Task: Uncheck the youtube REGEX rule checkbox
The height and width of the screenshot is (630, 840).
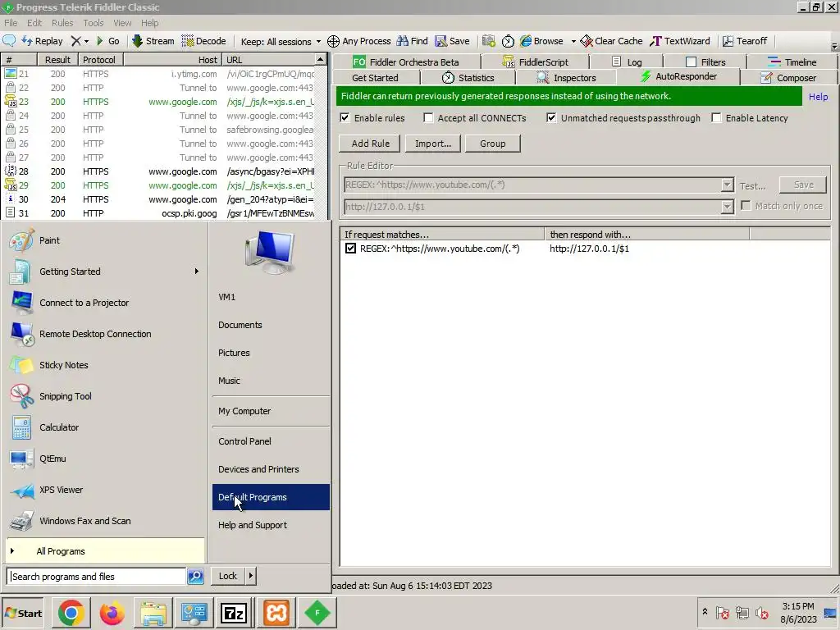Action: click(350, 249)
